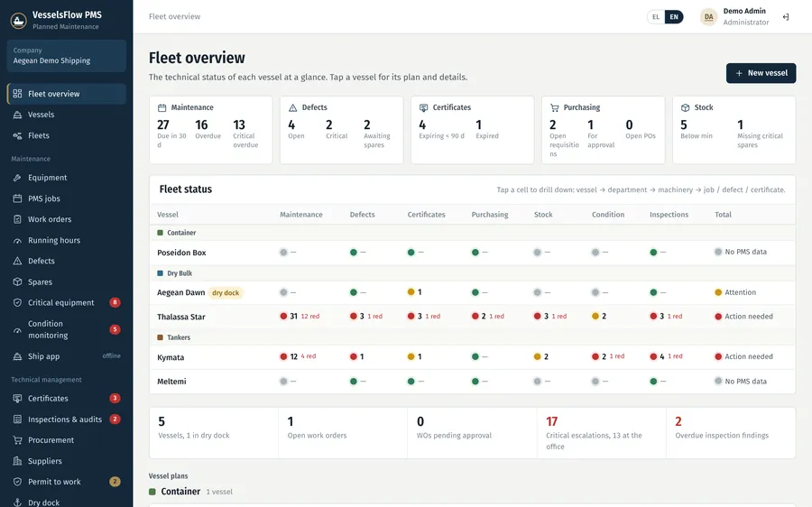
Task: Open the Meltemi vessel row
Action: pyautogui.click(x=472, y=382)
